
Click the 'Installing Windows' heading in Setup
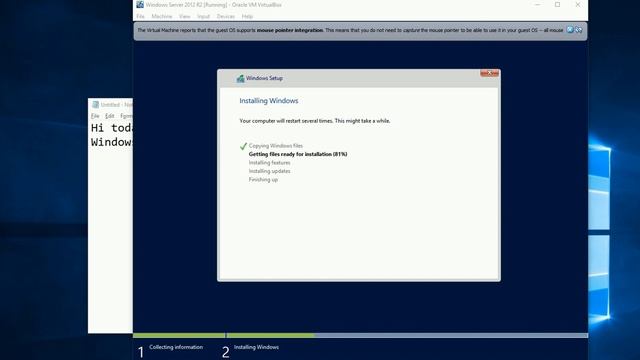tap(269, 101)
